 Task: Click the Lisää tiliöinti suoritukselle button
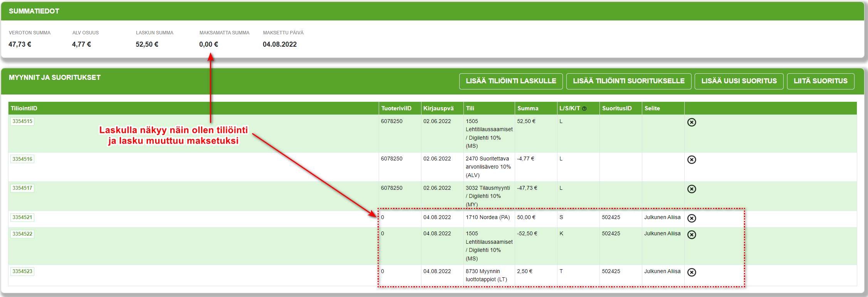point(629,81)
